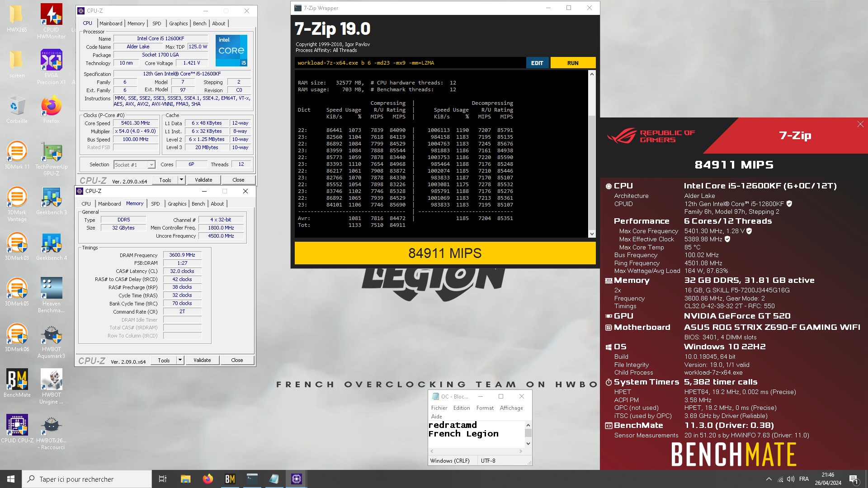This screenshot has height=488, width=868.
Task: Open CPUID HWMonitor desktop icon
Action: 51,21
